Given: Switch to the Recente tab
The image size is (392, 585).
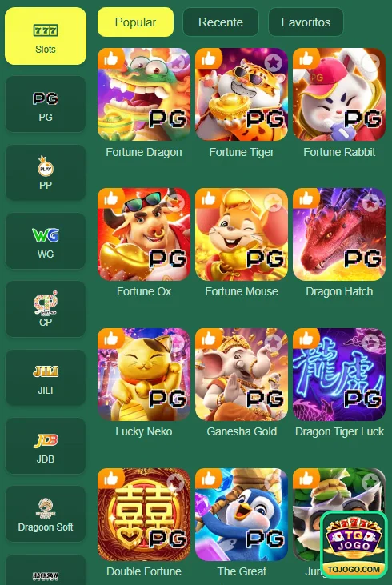Looking at the screenshot, I should [x=221, y=22].
